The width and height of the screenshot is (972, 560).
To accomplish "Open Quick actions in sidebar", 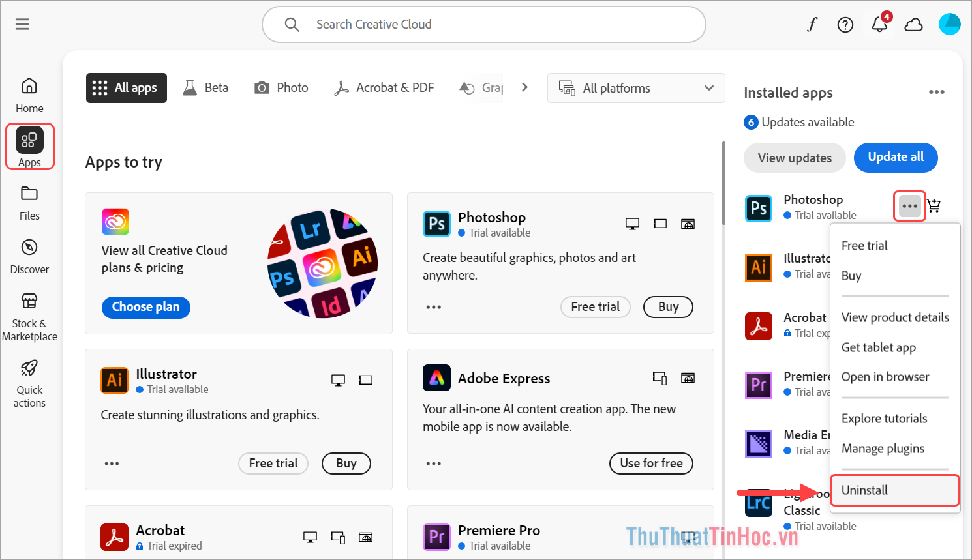I will point(29,383).
